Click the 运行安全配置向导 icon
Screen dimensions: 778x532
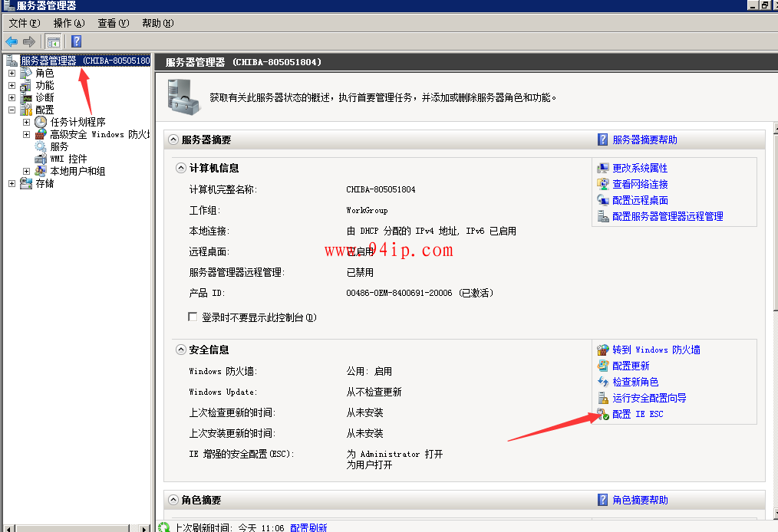[x=603, y=398]
